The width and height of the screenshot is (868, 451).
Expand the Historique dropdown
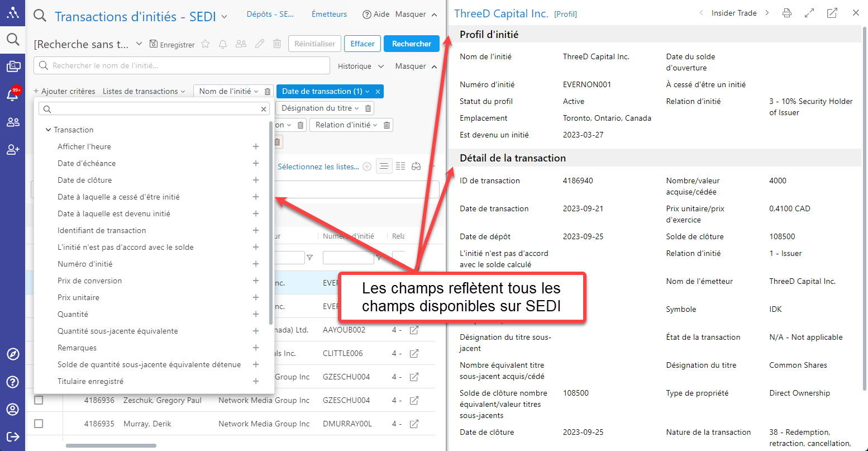click(361, 66)
